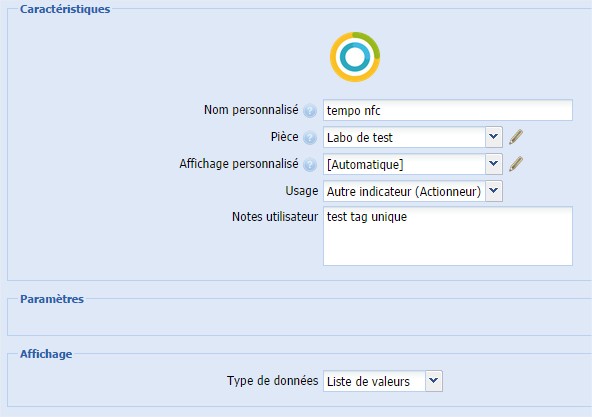Click the circular device icon at top
Screen dimensions: 592x417
[x=355, y=57]
